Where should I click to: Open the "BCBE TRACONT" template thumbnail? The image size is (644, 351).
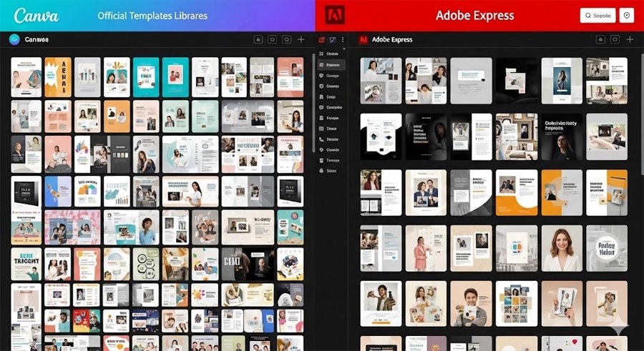pos(26,264)
